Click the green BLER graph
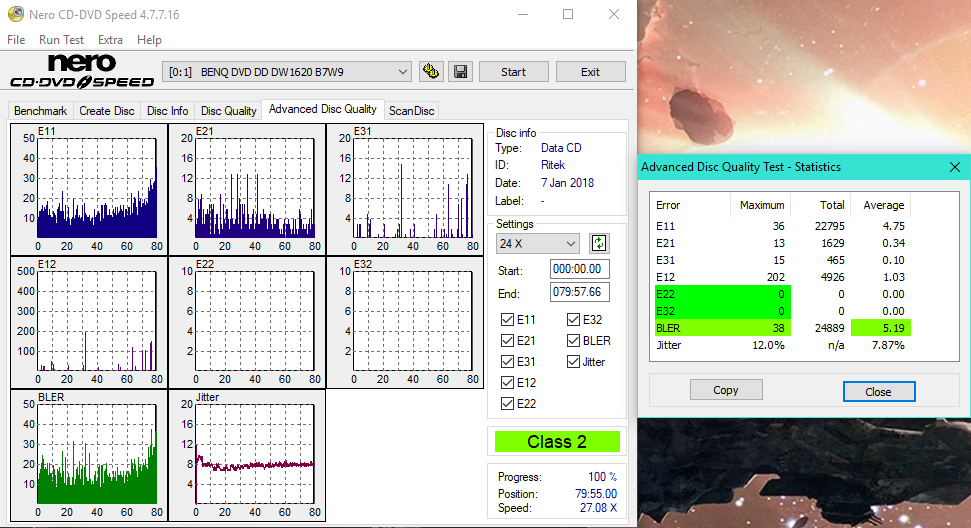Viewport: 971px width, 528px height. [89, 456]
